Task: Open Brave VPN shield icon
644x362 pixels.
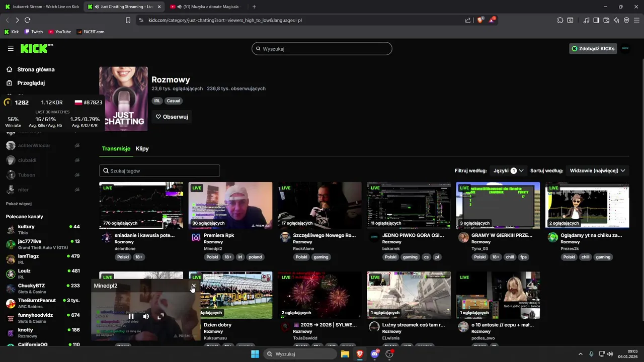Action: tap(626, 20)
